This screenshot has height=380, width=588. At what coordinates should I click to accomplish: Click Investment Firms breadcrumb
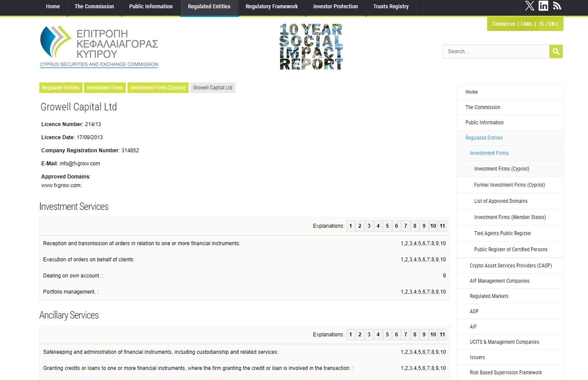105,88
